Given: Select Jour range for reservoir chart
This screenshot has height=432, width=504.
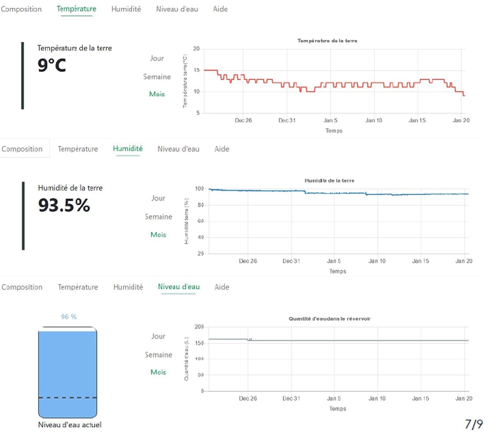Looking at the screenshot, I should (x=158, y=336).
